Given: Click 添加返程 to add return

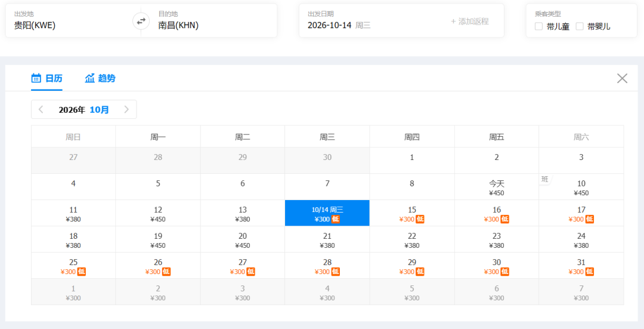Looking at the screenshot, I should pos(469,21).
